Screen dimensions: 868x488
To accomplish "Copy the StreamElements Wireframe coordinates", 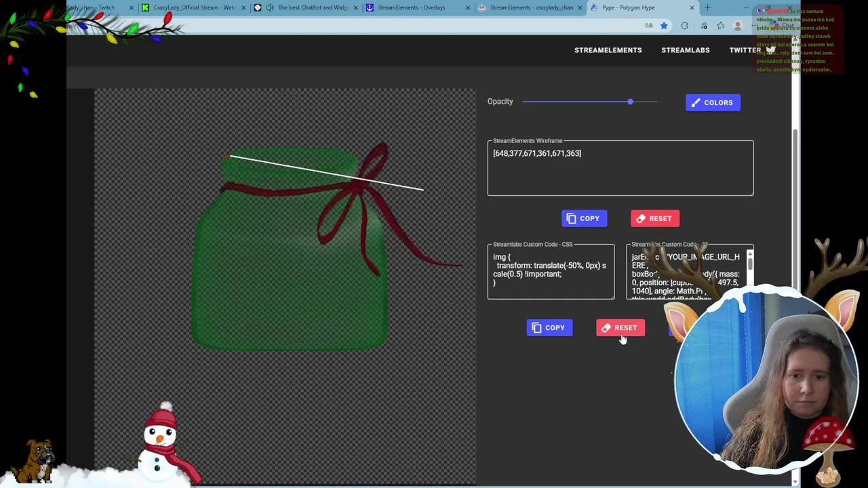I will tap(584, 218).
